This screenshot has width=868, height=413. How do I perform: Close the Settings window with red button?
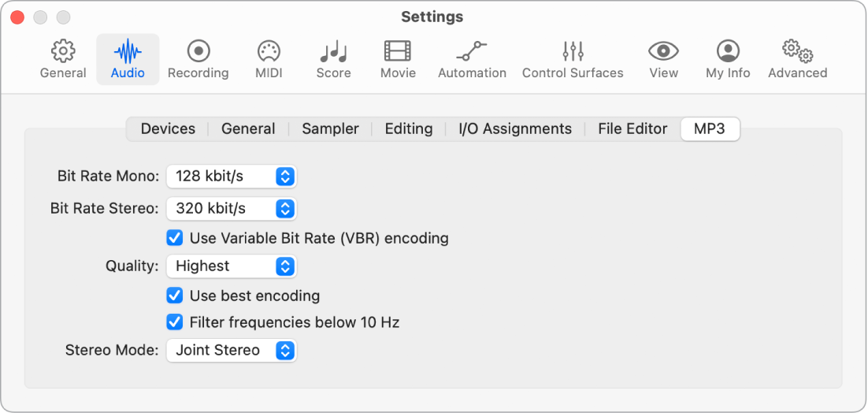click(17, 17)
